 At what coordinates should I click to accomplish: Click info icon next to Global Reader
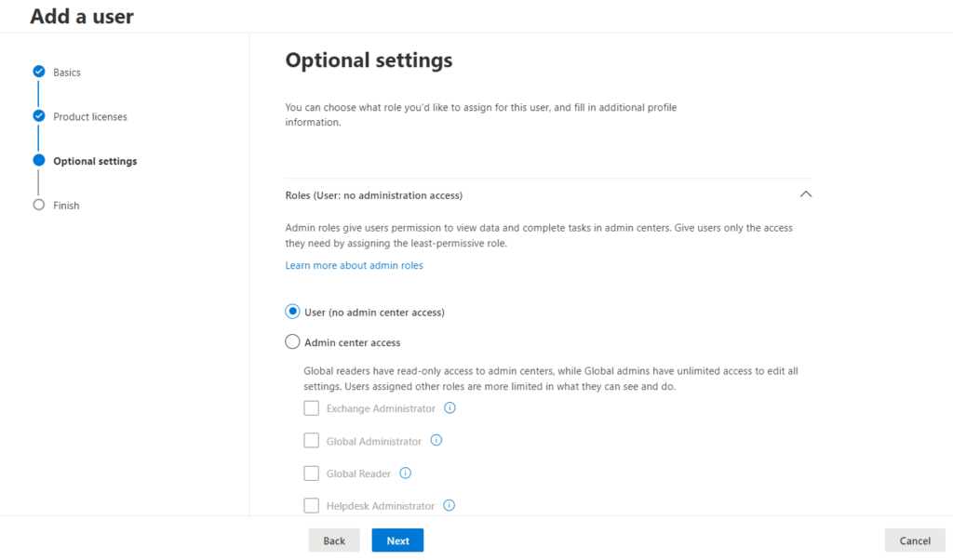405,473
